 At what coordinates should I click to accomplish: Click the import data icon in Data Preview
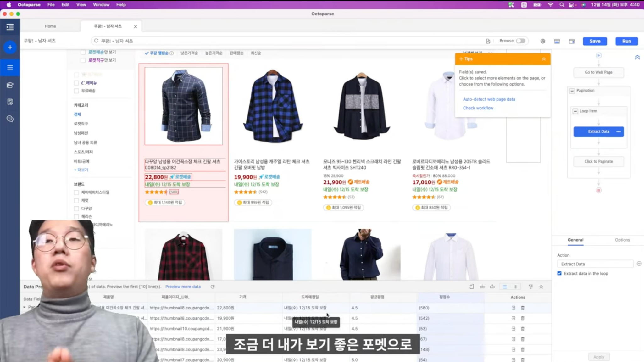tap(482, 287)
